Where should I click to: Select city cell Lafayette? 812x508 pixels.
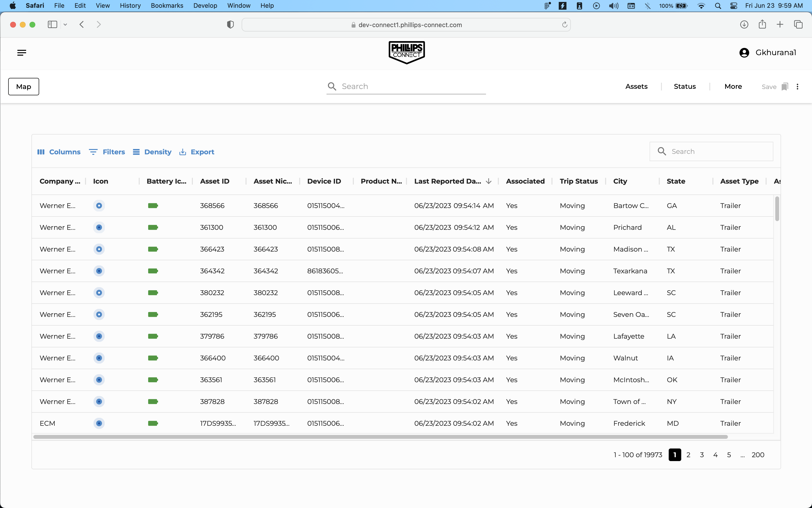[x=629, y=336]
